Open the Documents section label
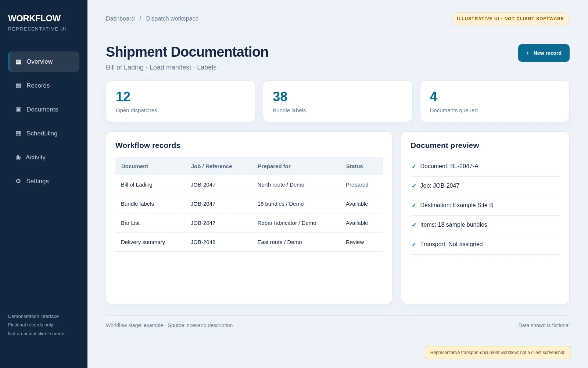The height and width of the screenshot is (368, 588). (x=42, y=109)
